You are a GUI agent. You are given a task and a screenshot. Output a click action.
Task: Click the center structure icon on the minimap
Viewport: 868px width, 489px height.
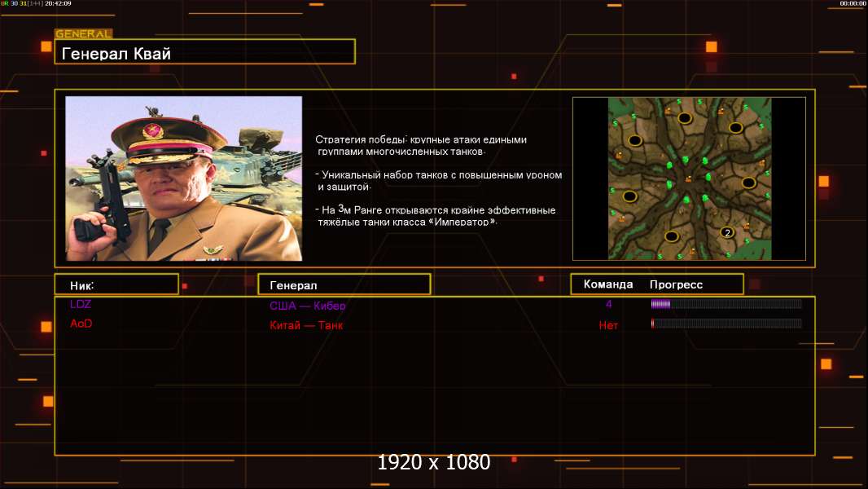(688, 178)
